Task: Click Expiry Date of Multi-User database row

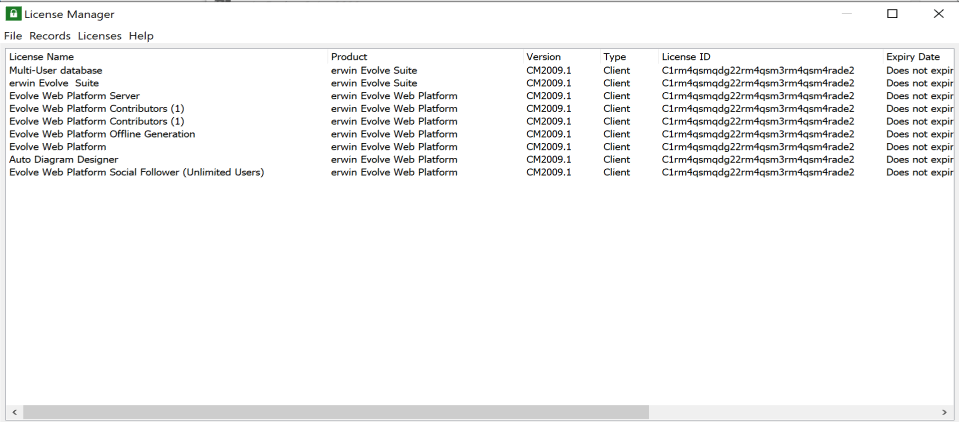Action: [920, 70]
